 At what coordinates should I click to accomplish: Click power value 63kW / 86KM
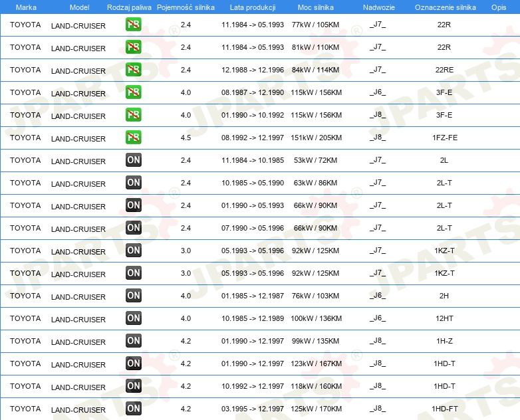pyautogui.click(x=315, y=183)
